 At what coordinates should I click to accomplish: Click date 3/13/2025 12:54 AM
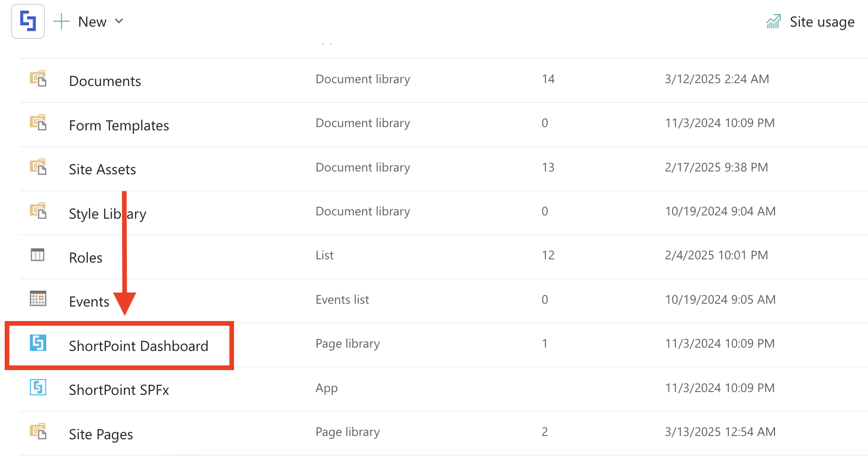click(720, 432)
